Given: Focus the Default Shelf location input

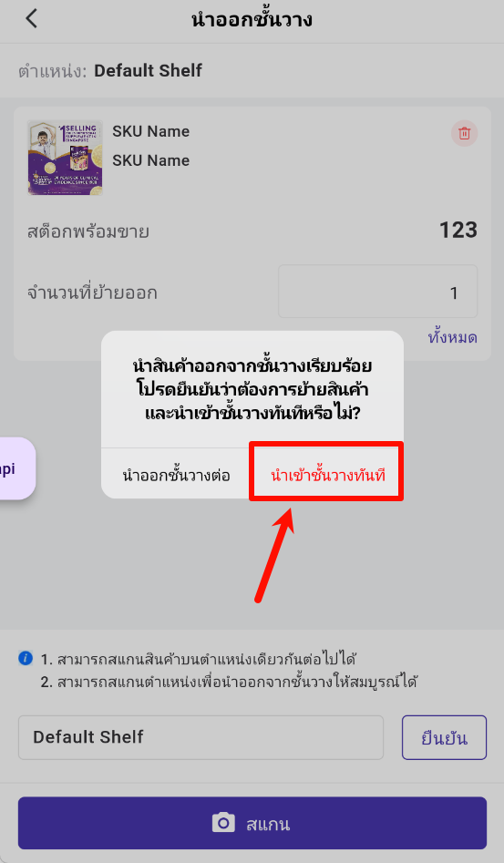Looking at the screenshot, I should [201, 737].
